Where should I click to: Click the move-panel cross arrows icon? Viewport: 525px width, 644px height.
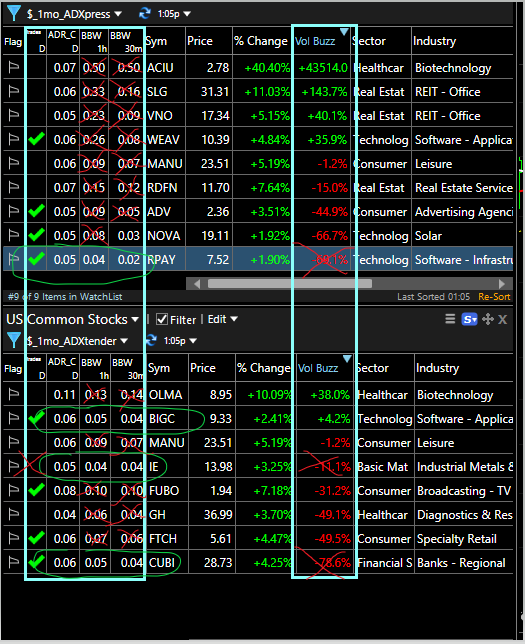488,319
